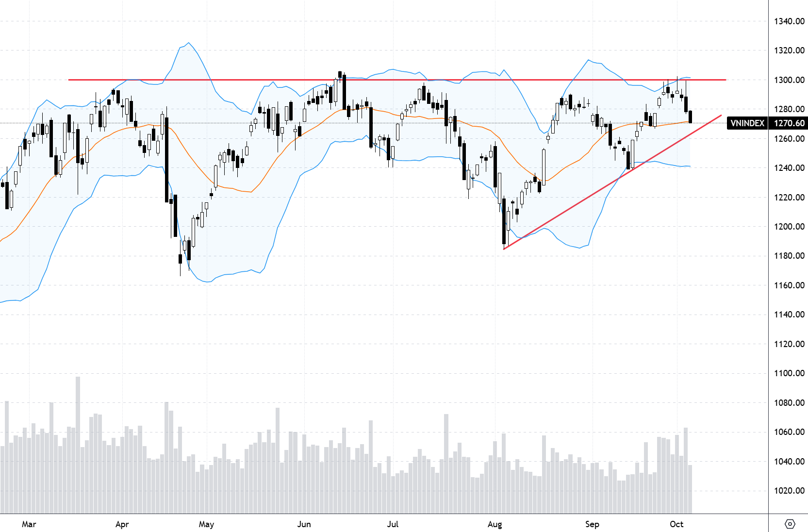Image resolution: width=808 pixels, height=532 pixels.
Task: Click the VNINDEX symbol label
Action: click(747, 123)
